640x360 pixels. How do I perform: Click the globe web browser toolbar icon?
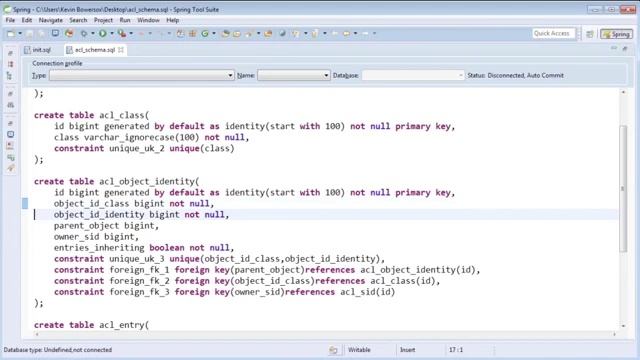pos(282,33)
